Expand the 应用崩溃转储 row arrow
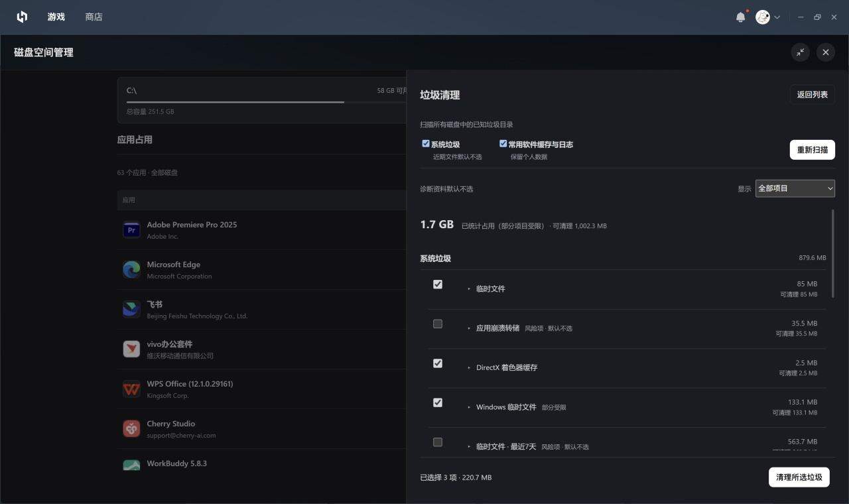Viewport: 849px width, 504px height. tap(469, 328)
